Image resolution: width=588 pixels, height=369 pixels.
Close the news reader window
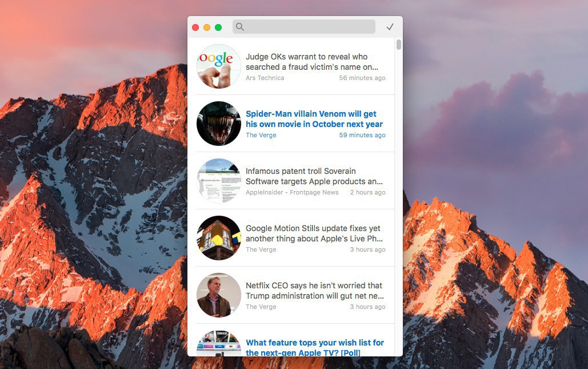(x=195, y=27)
